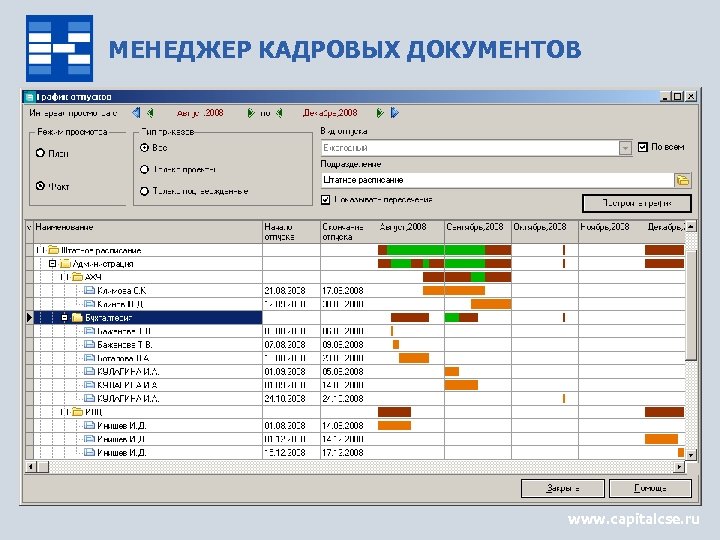Select the Климова С.К. tree row
The width and height of the screenshot is (720, 540).
[x=148, y=291]
